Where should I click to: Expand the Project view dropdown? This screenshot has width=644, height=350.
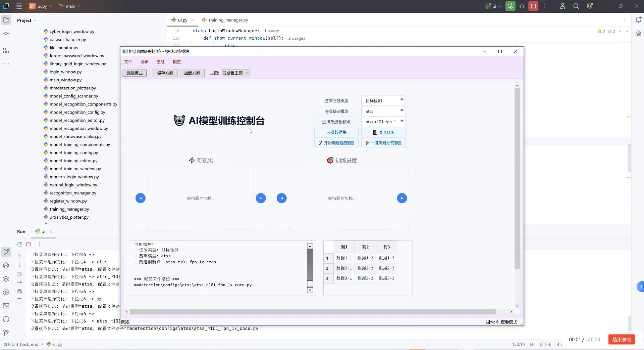pyautogui.click(x=27, y=20)
